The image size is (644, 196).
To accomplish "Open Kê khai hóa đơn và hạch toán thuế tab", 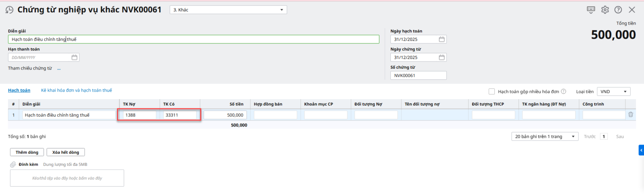I will click(x=76, y=90).
